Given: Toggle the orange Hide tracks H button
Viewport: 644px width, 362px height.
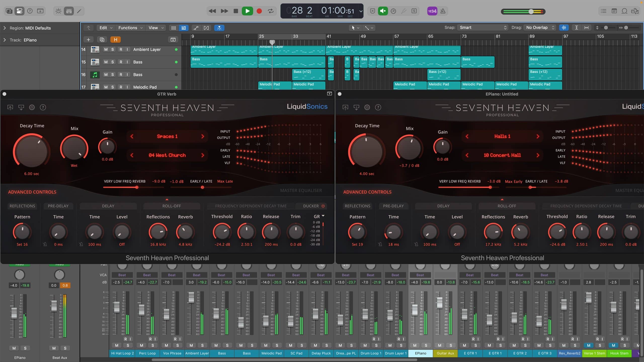Looking at the screenshot, I should pyautogui.click(x=115, y=40).
